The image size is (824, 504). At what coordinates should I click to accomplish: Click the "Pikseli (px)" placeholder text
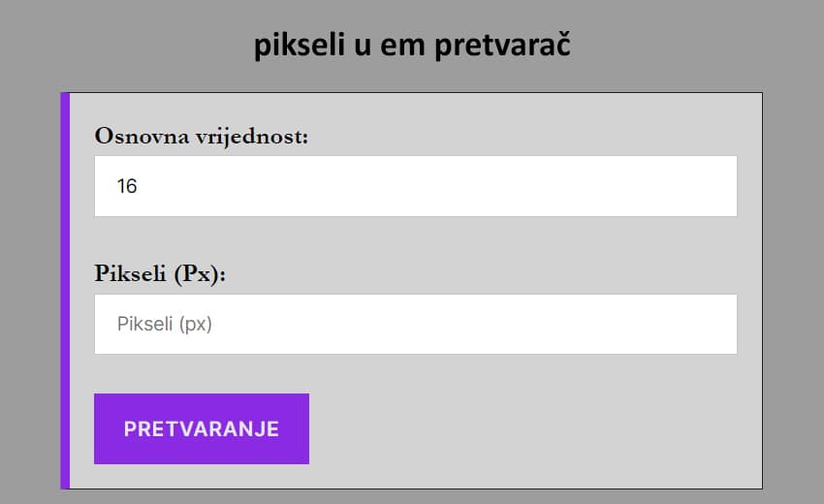tap(165, 325)
